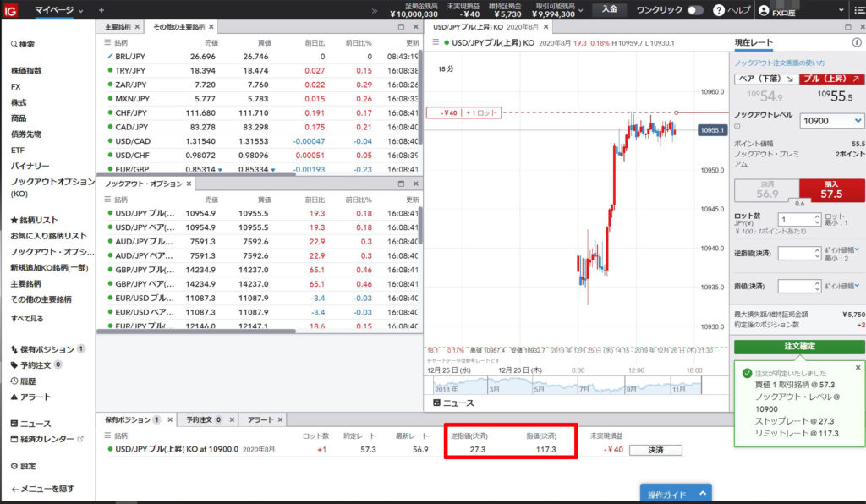Click 決済 56.9 sell price box
This screenshot has width=866, height=504.
(766, 190)
